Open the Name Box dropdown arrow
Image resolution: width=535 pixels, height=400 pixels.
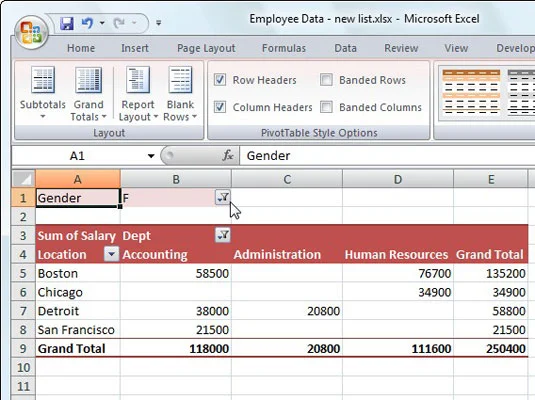coord(151,156)
